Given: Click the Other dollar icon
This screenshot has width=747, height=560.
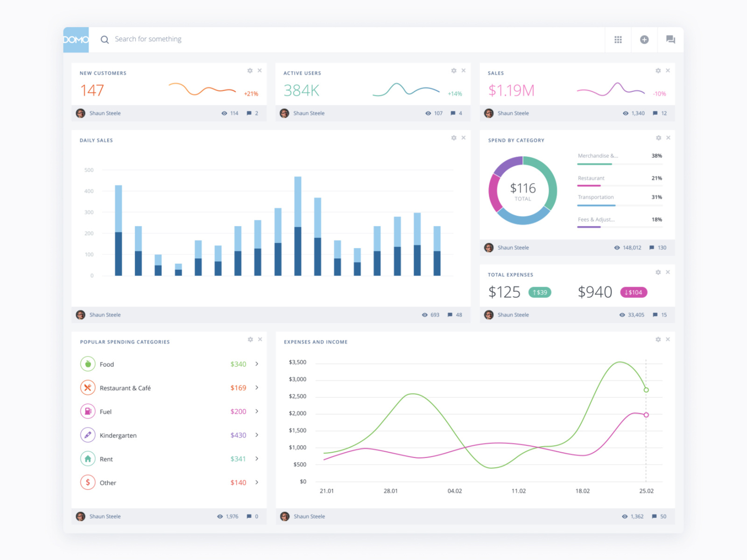Looking at the screenshot, I should [88, 483].
